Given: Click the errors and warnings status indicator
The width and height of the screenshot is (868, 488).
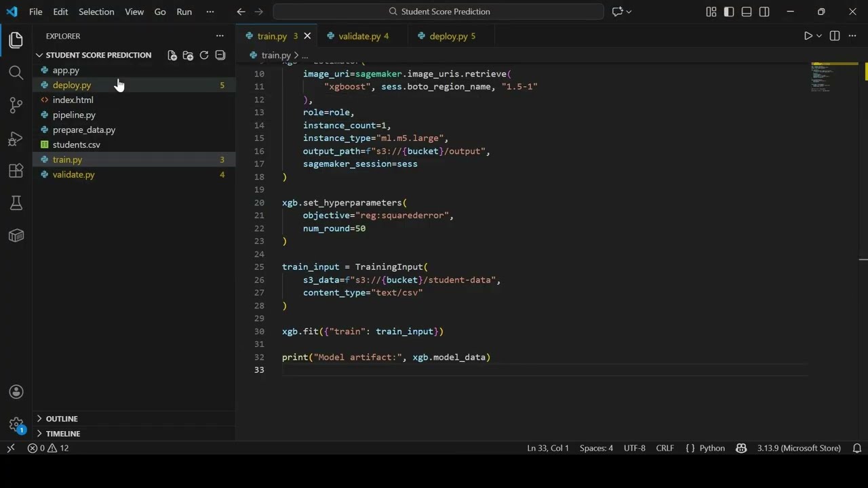Looking at the screenshot, I should (48, 448).
